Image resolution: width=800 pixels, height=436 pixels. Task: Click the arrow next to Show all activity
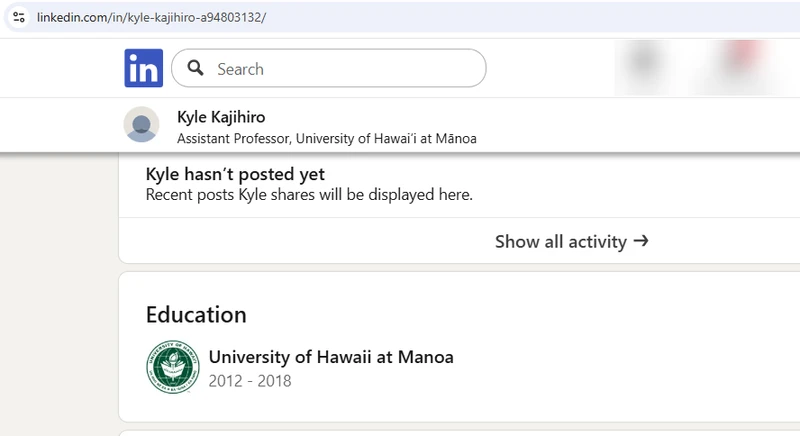[641, 240]
